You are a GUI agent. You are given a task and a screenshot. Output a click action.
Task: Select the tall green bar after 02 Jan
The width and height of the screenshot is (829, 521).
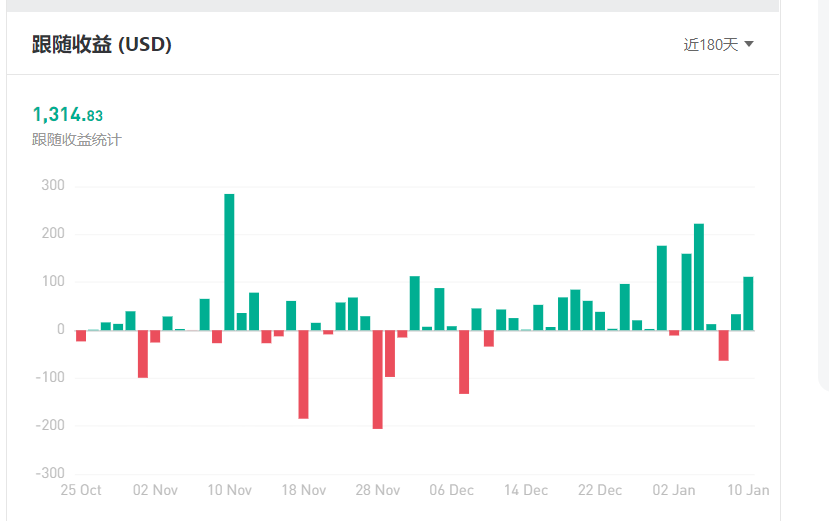(699, 277)
